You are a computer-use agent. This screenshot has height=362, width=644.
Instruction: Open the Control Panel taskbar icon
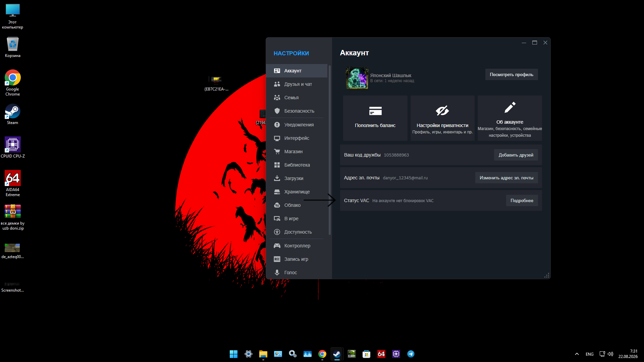click(278, 354)
